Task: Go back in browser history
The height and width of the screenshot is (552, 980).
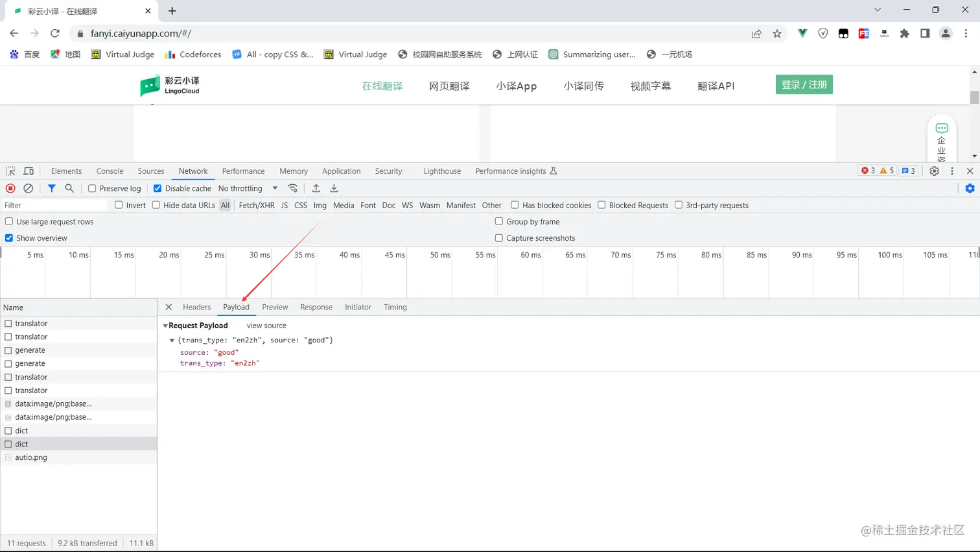Action: click(x=14, y=33)
